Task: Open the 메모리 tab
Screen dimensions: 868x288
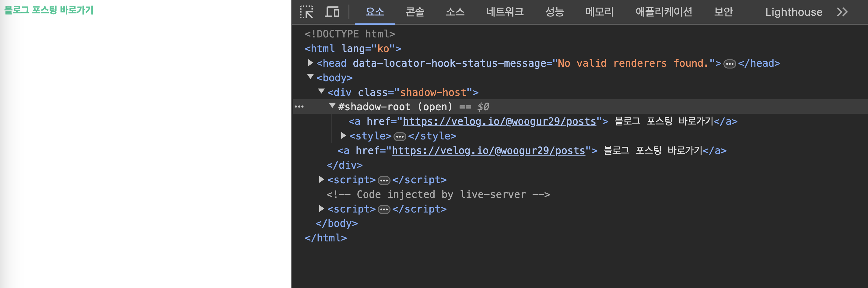Action: tap(600, 12)
